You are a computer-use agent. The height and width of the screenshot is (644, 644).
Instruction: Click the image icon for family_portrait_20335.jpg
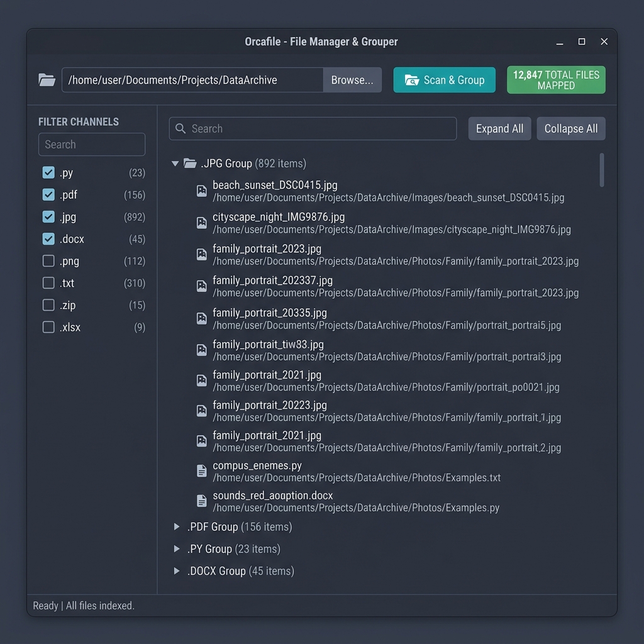click(x=202, y=318)
